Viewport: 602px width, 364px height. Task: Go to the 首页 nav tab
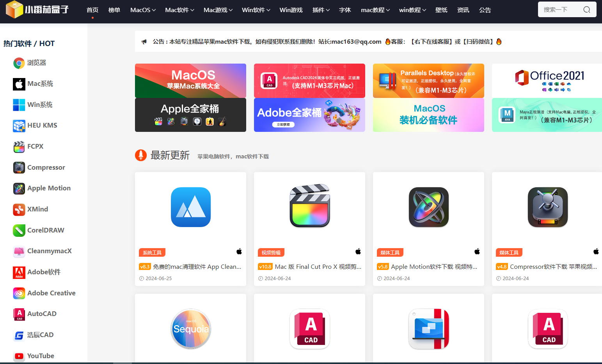coord(92,10)
